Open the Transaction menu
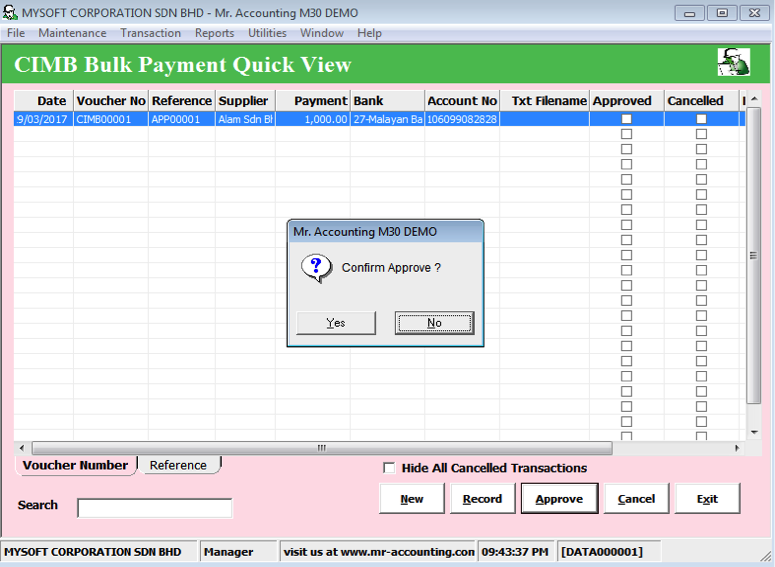 pos(151,33)
